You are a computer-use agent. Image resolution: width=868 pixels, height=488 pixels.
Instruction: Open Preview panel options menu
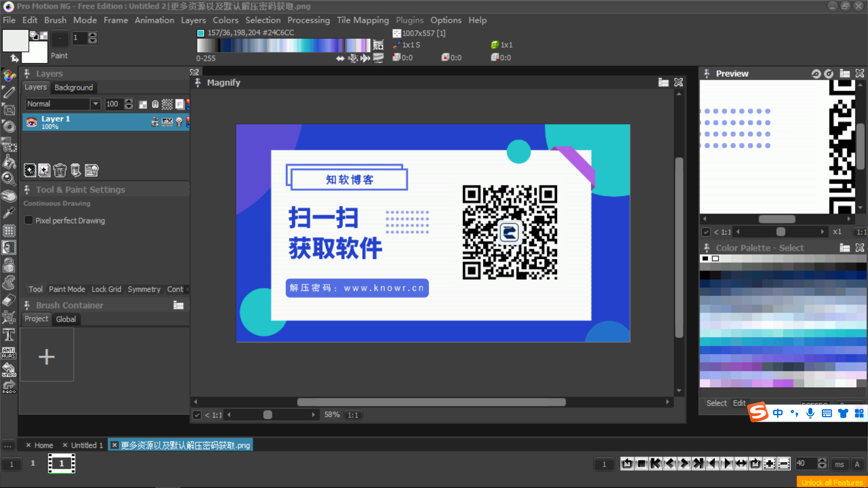click(845, 74)
